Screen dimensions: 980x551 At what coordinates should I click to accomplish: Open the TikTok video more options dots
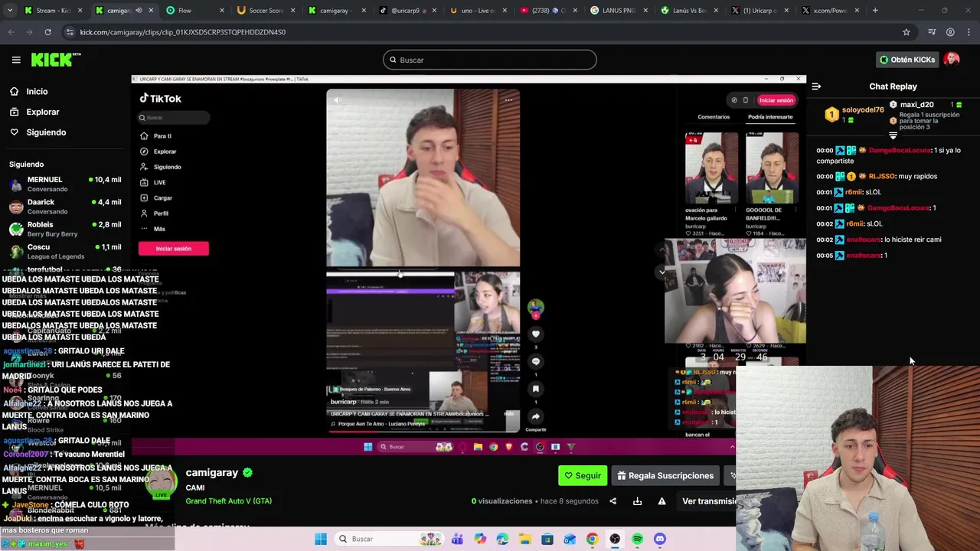coord(508,99)
